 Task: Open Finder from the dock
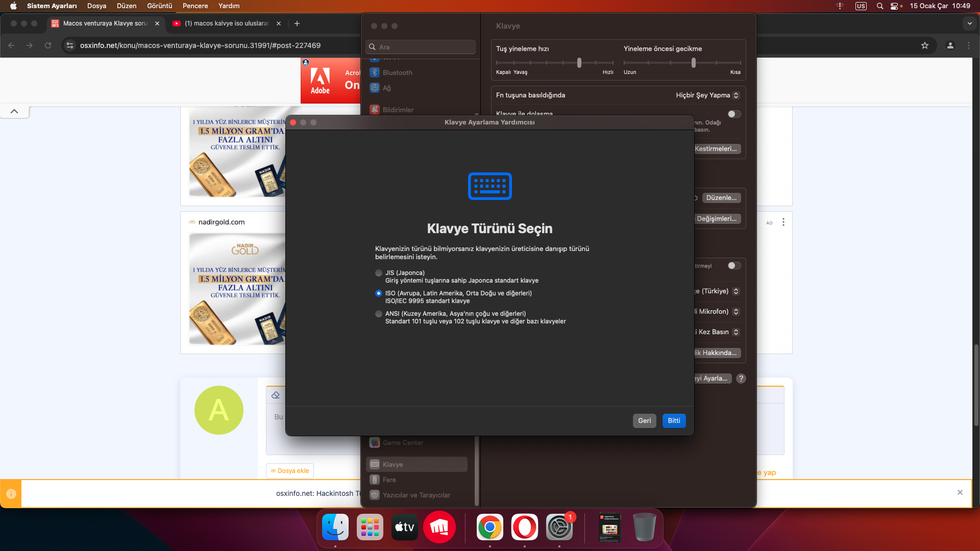[x=335, y=527]
